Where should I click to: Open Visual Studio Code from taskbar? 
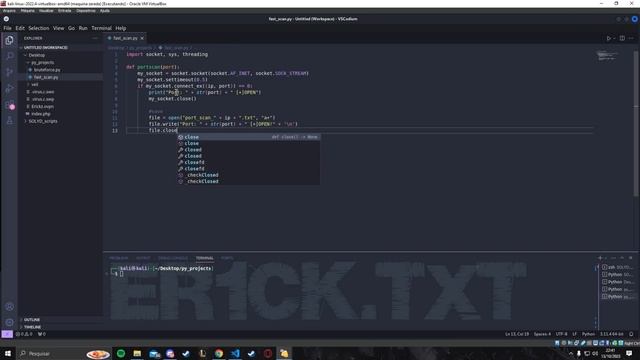[x=235, y=353]
